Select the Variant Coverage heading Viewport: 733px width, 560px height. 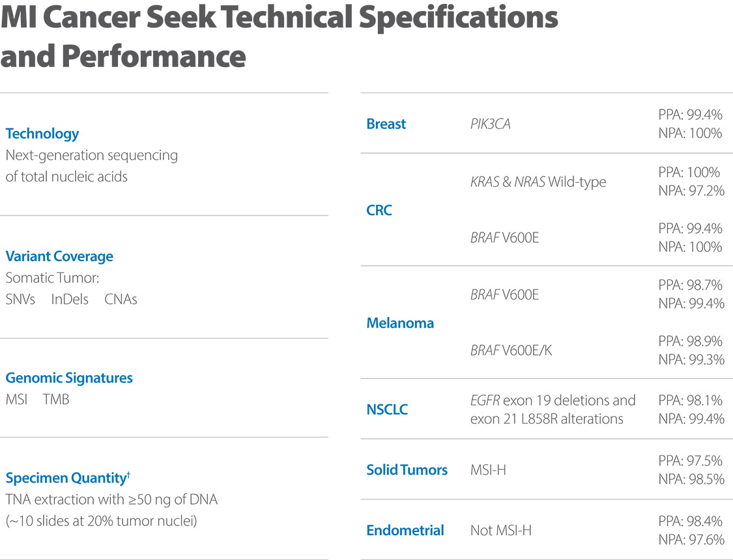pyautogui.click(x=59, y=257)
